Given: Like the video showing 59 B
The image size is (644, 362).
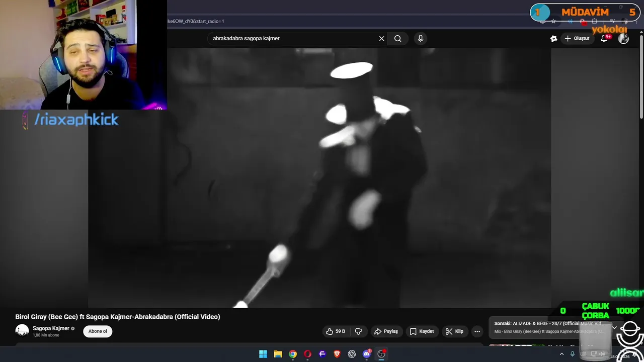Looking at the screenshot, I should 336,331.
